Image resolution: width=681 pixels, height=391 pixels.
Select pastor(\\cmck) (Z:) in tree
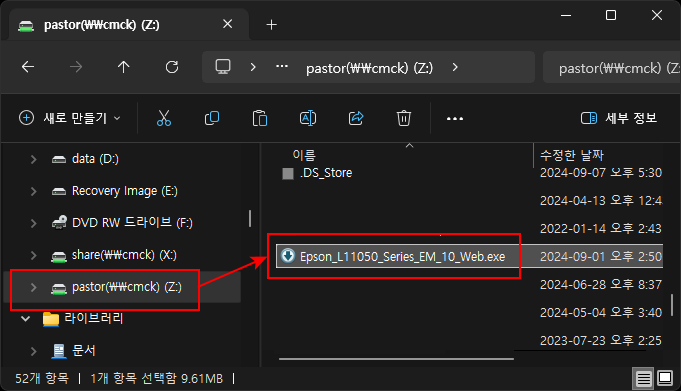[x=127, y=287]
